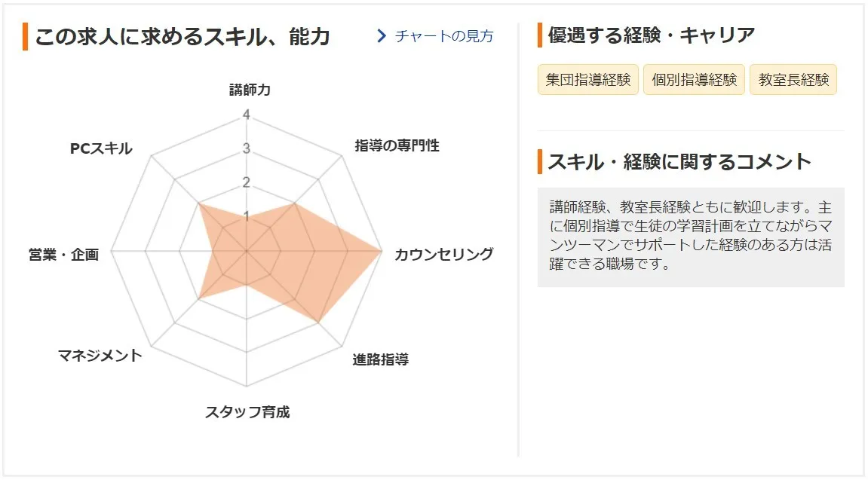Click the gray skills comment text box
The image size is (868, 480).
pos(690,237)
